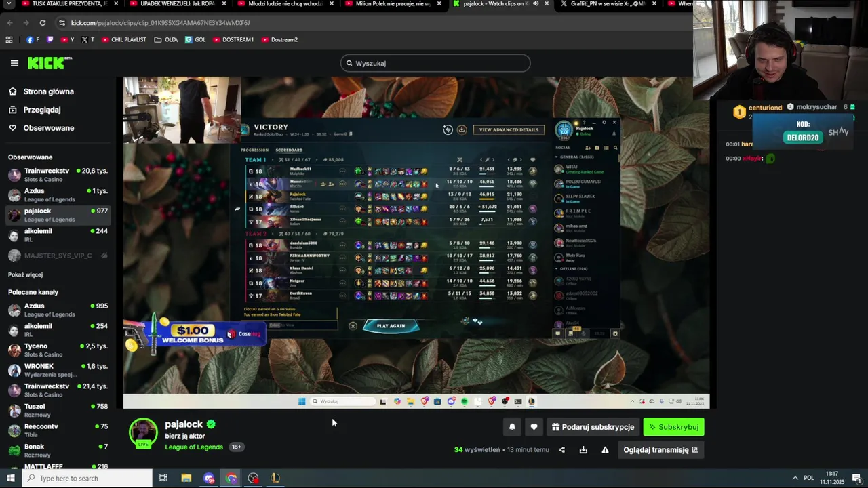The height and width of the screenshot is (488, 868).
Task: Open the GOL bookmark
Action: [195, 39]
